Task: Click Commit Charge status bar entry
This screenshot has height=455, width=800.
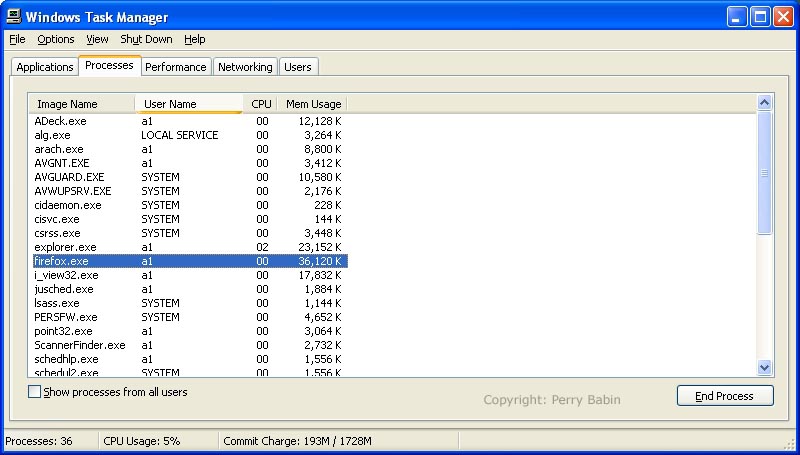Action: pyautogui.click(x=297, y=441)
